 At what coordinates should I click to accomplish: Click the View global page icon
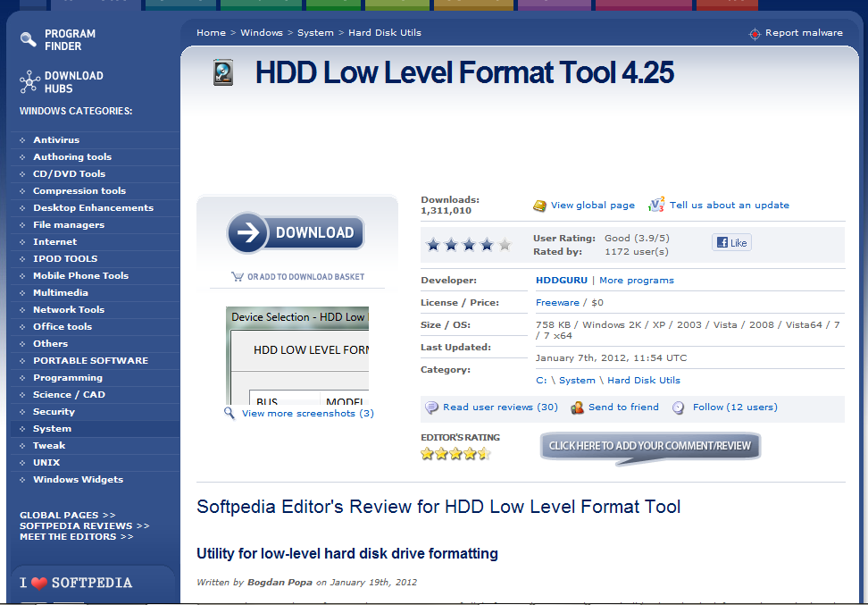pyautogui.click(x=539, y=206)
